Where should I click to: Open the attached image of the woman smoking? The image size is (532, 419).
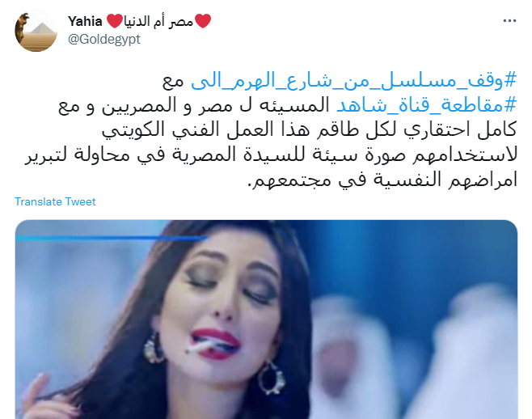coord(266,320)
